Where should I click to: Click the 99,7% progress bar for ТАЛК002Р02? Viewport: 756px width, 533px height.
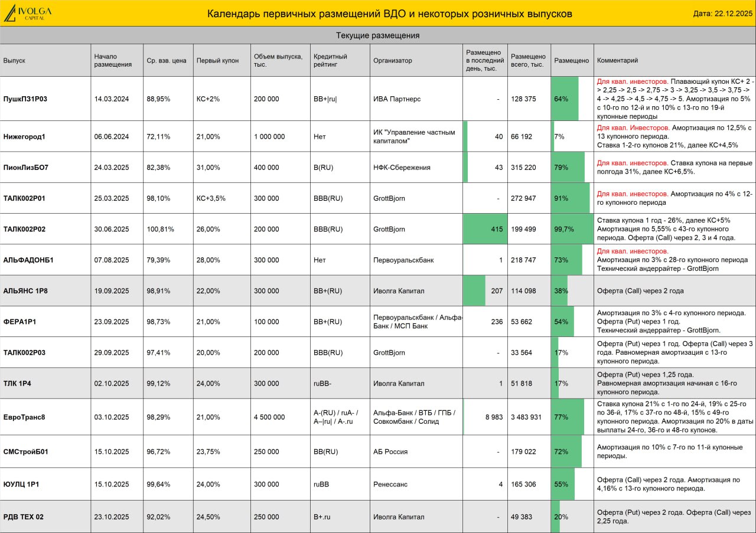[x=572, y=229]
